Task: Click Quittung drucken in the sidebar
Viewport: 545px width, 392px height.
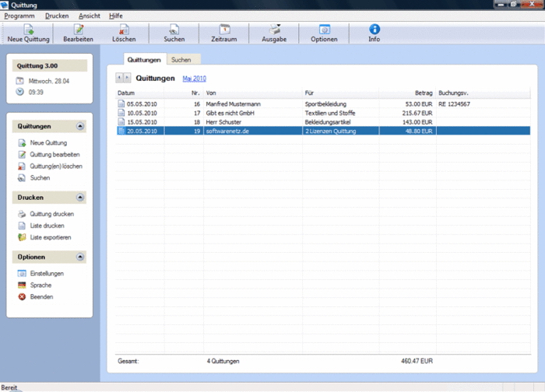Action: pos(51,214)
